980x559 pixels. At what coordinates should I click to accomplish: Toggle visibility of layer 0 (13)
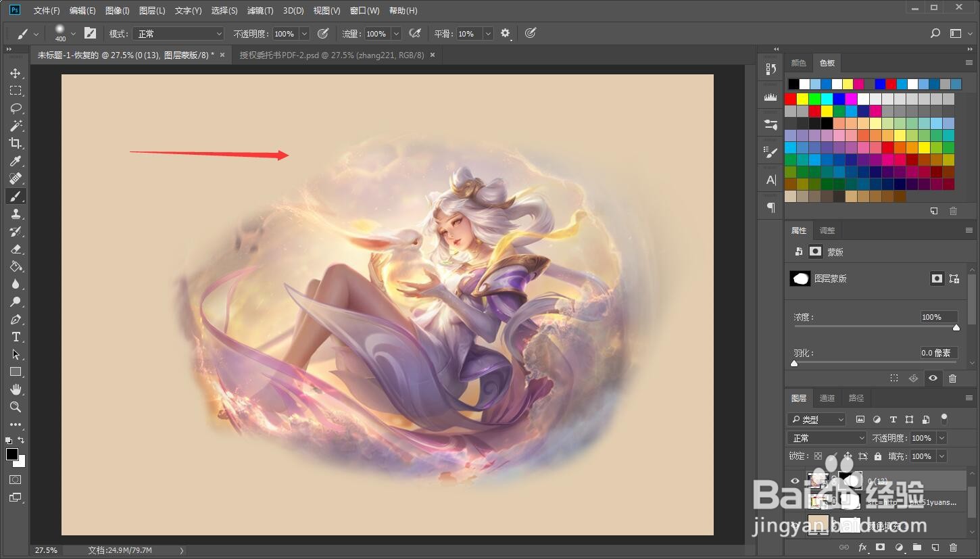(795, 481)
